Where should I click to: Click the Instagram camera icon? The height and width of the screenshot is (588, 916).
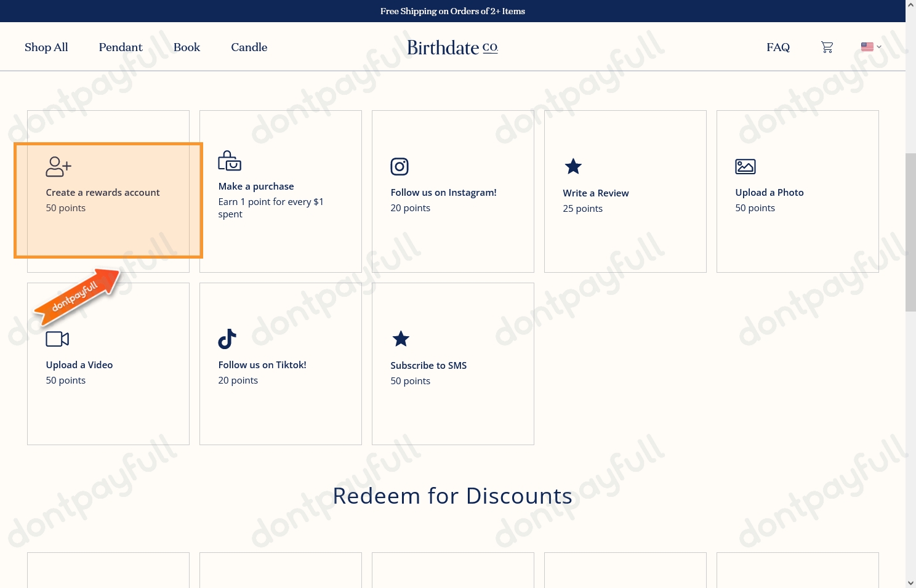tap(399, 166)
